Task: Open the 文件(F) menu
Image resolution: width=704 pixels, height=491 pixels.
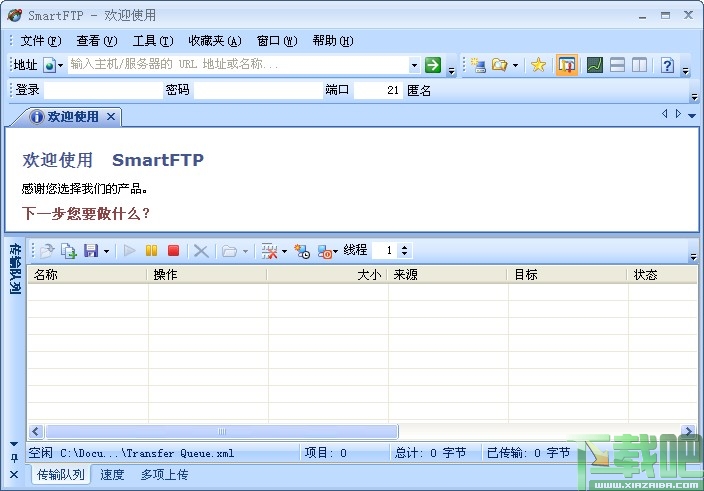Action: pos(41,41)
